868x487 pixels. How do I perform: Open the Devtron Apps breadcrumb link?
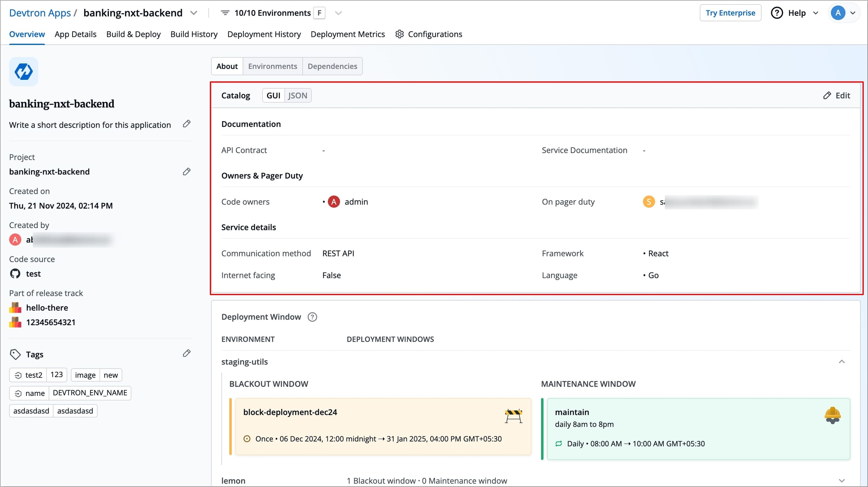[40, 13]
